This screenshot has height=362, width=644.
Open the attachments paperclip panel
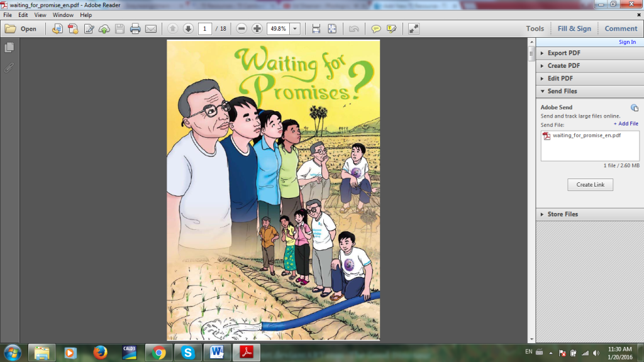[9, 67]
